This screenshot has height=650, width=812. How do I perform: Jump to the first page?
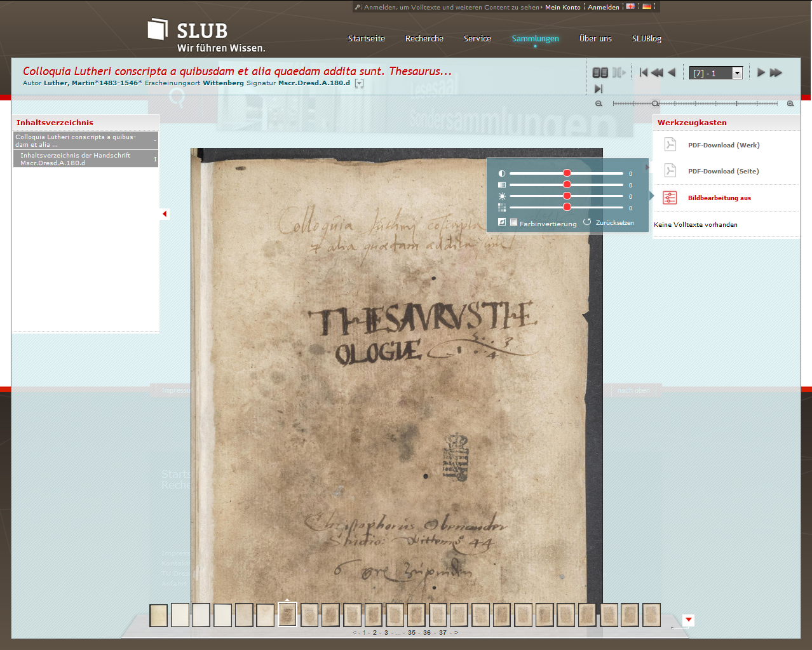[x=643, y=73]
